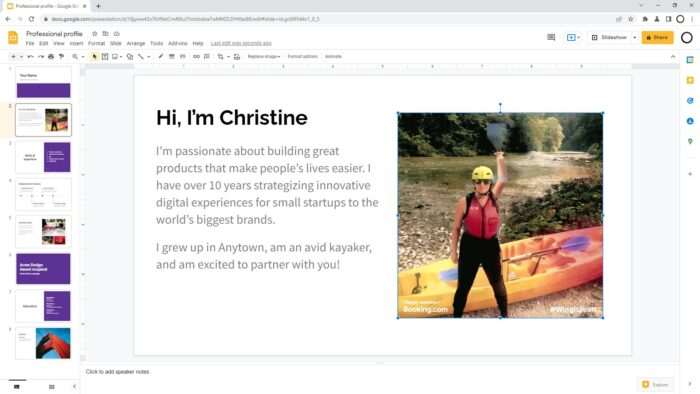Click the cloud document status icon
The width and height of the screenshot is (700, 394).
pos(117,34)
